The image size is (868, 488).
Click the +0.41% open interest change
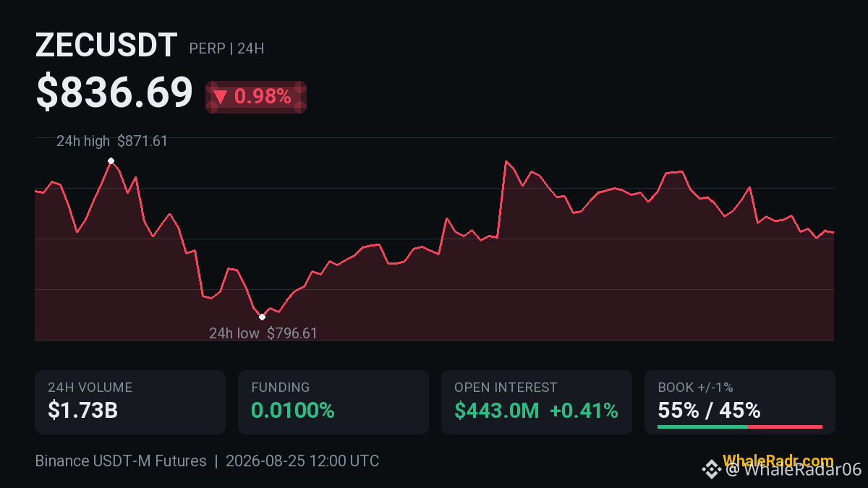point(584,411)
